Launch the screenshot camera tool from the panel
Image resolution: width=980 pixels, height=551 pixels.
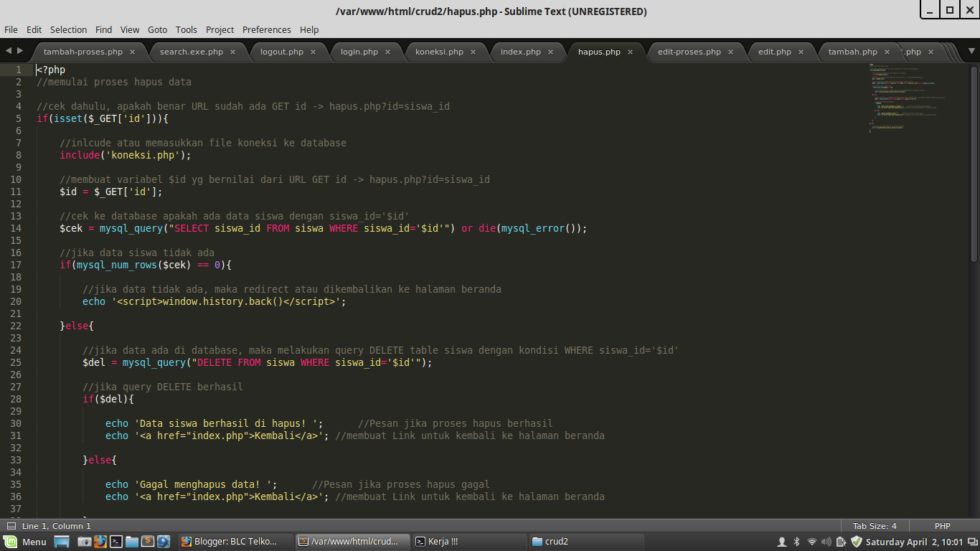pos(84,542)
